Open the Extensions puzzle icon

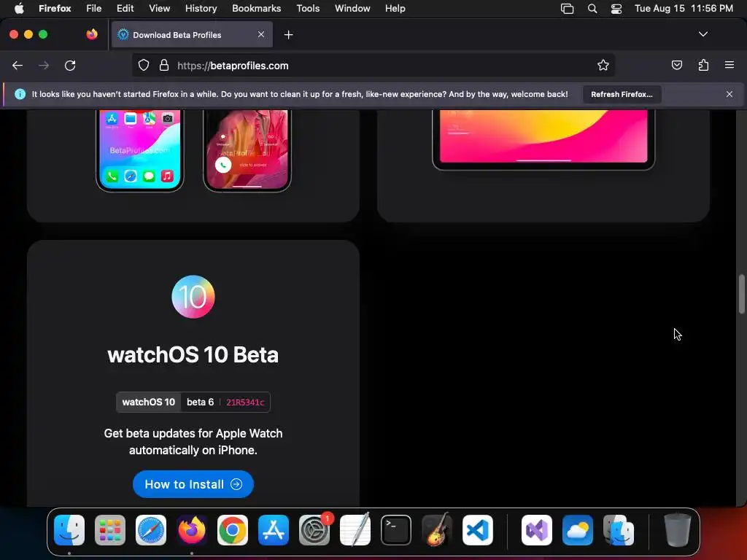703,65
